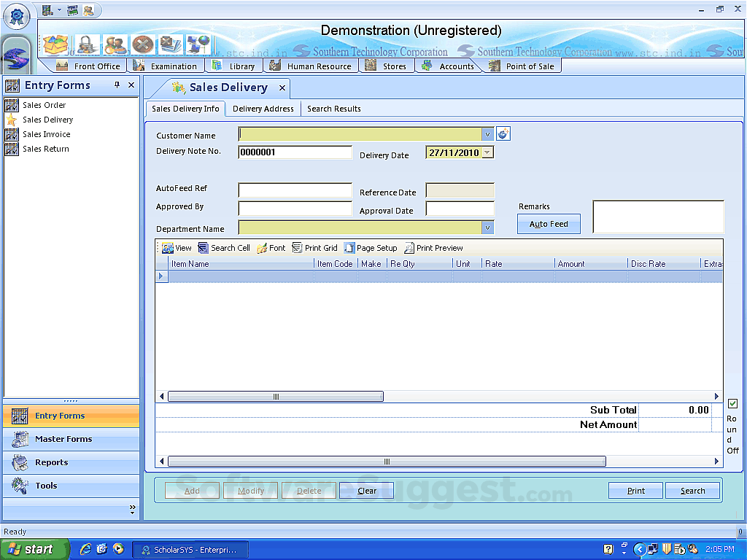Pin the Entry Forms panel

click(117, 85)
